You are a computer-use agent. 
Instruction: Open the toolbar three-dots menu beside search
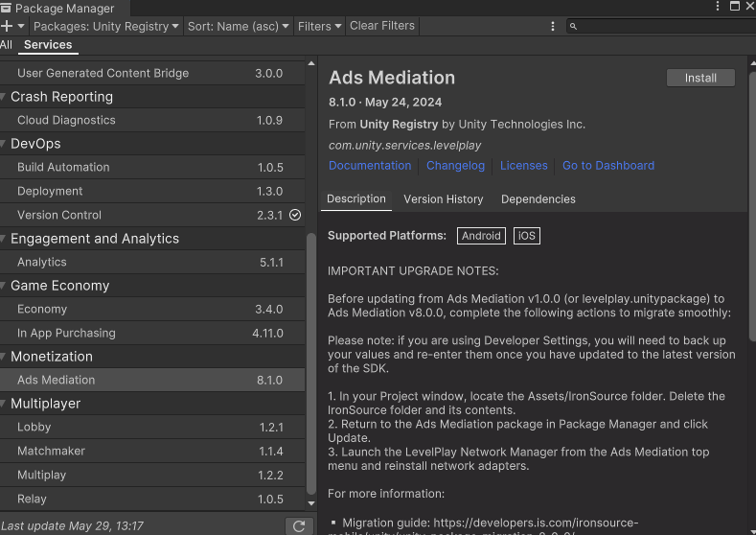click(x=553, y=26)
